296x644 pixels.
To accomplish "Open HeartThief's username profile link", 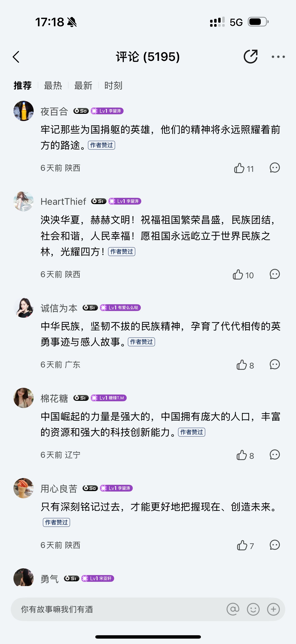I will tap(63, 201).
